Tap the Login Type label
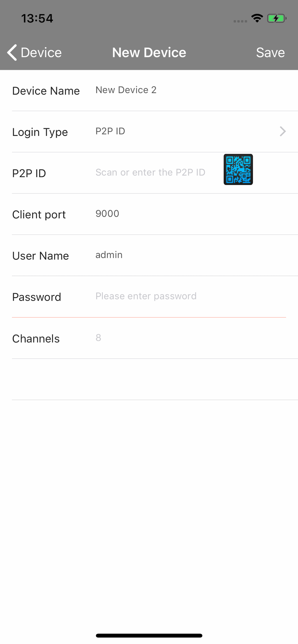The image size is (298, 644). tap(40, 132)
